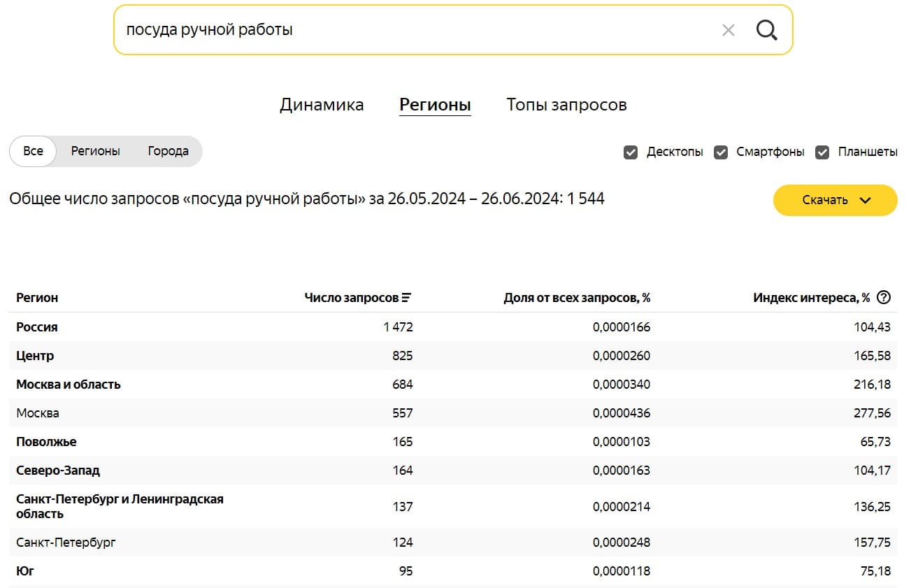Click share value 0,0000163

[x=622, y=471]
